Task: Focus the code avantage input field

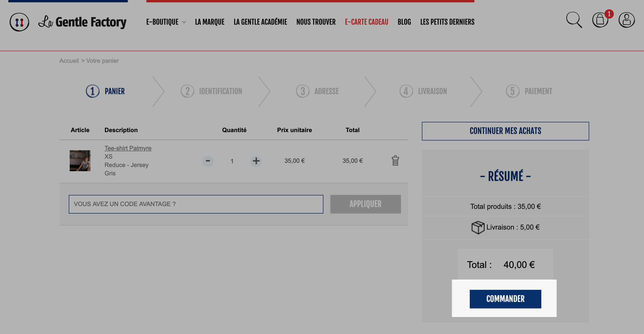Action: pyautogui.click(x=196, y=204)
